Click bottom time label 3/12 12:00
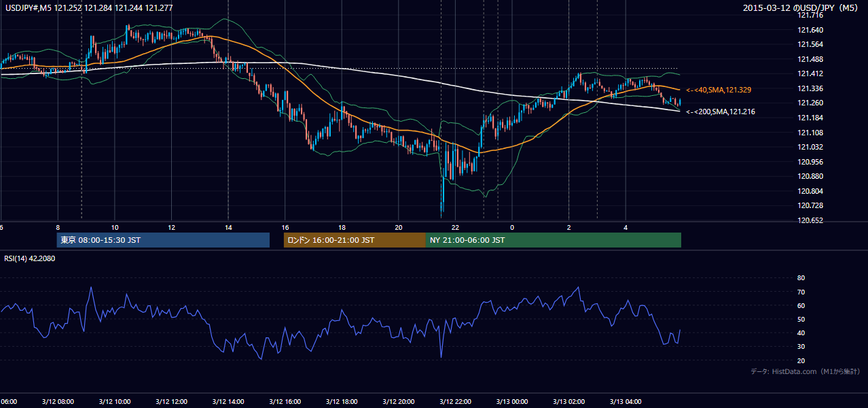Image resolution: width=868 pixels, height=408 pixels. [x=171, y=402]
